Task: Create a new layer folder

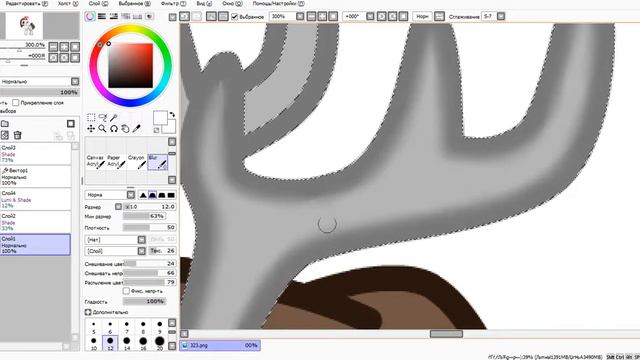Action: point(5,124)
